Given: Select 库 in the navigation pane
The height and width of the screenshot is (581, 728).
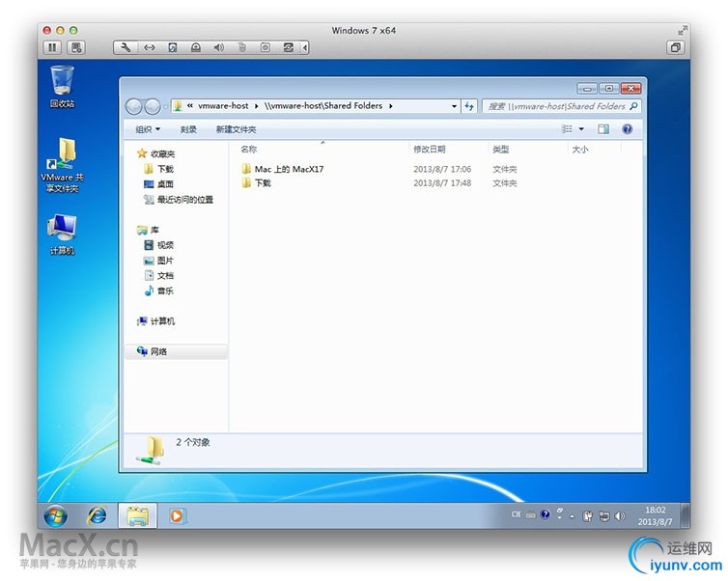Looking at the screenshot, I should pyautogui.click(x=148, y=230).
